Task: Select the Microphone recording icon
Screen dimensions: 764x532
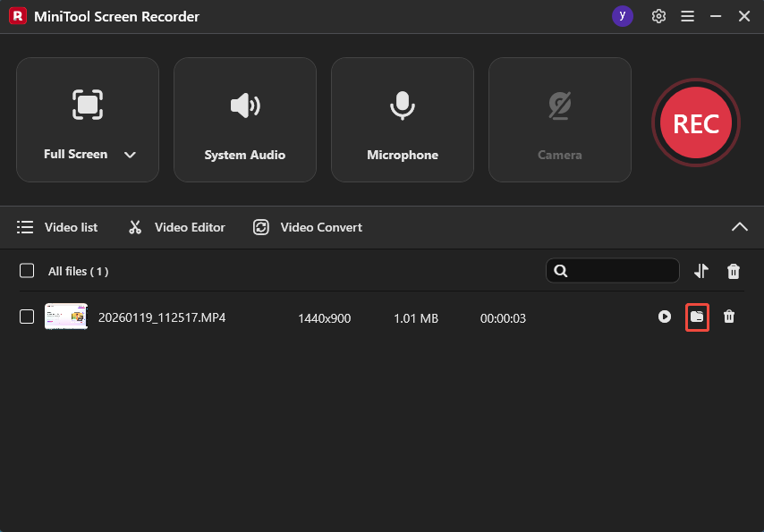Action: 402,104
